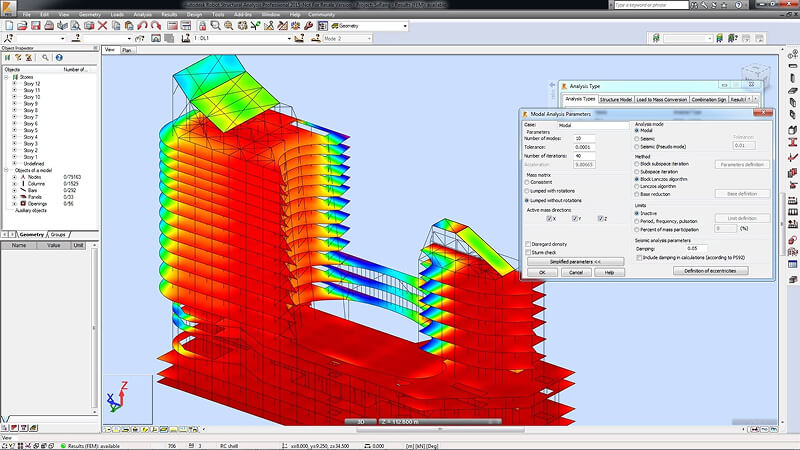Enable the Sturm check checkbox

pos(528,253)
